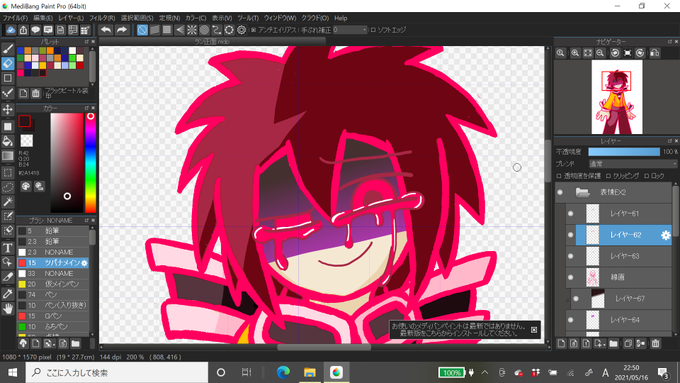Enable the curve snap guide

pos(217,30)
